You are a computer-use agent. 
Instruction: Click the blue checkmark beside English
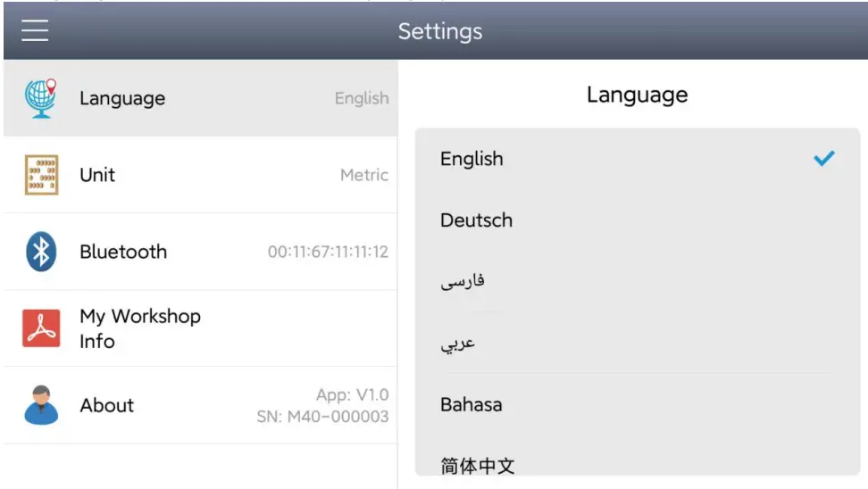pyautogui.click(x=823, y=158)
